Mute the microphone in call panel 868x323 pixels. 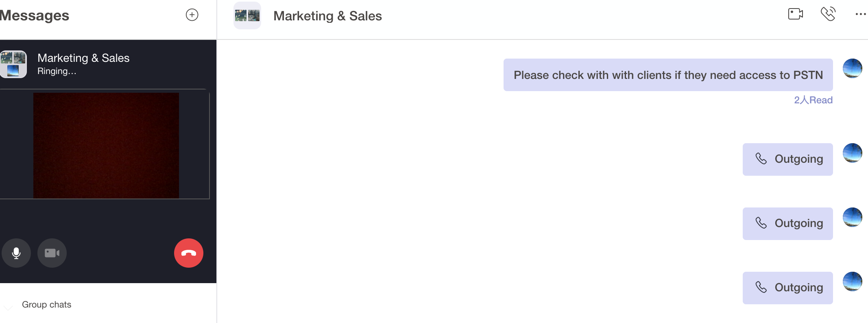click(16, 253)
